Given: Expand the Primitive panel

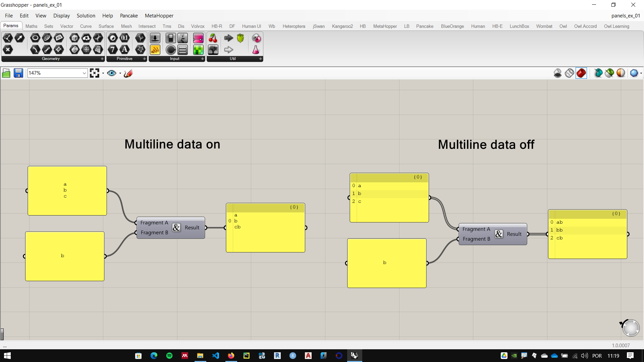Looking at the screenshot, I should click(x=145, y=59).
